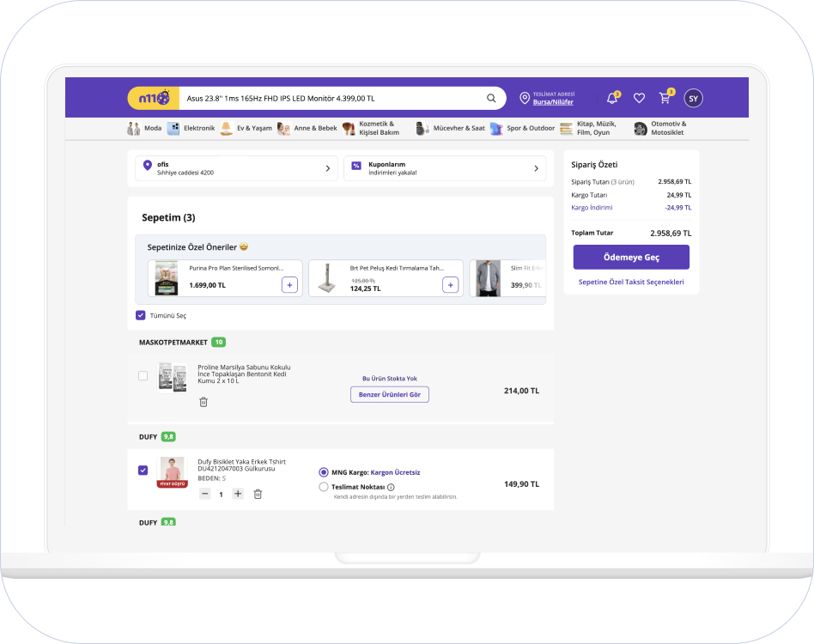Click the Anne & Bebek category icon
The height and width of the screenshot is (644, 814).
[x=284, y=128]
